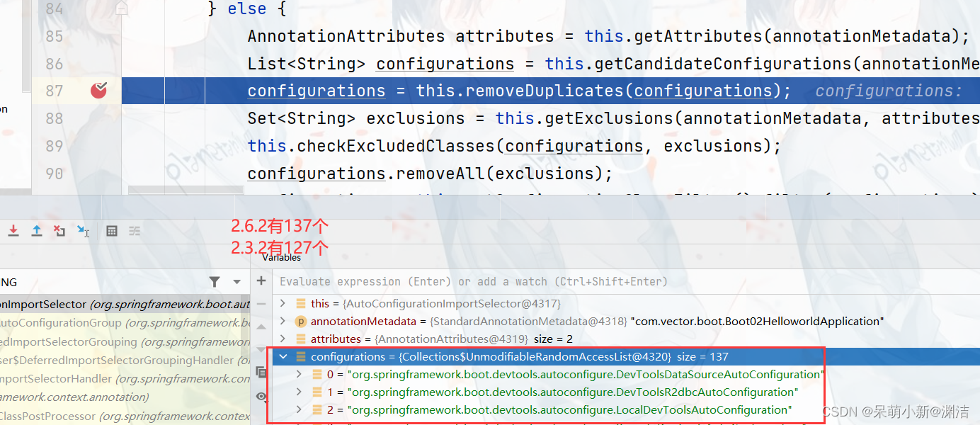Open the thread selector dropdown arrow
This screenshot has height=425, width=980.
(237, 282)
